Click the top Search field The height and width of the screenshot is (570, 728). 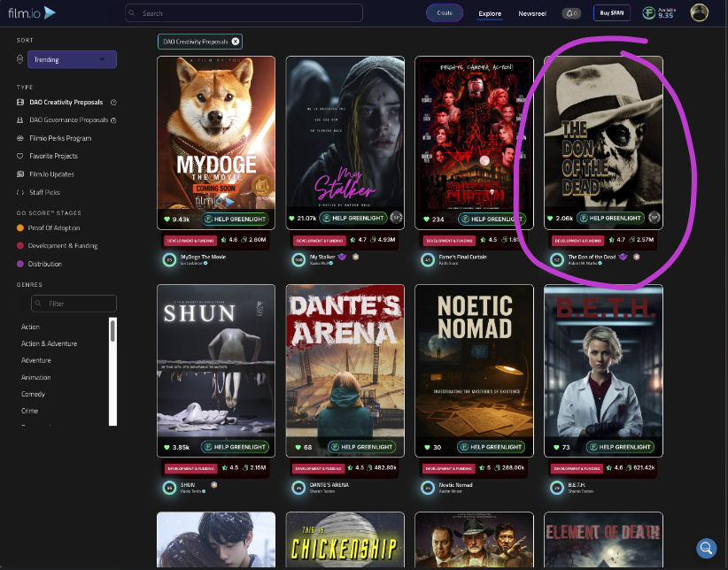(x=244, y=13)
